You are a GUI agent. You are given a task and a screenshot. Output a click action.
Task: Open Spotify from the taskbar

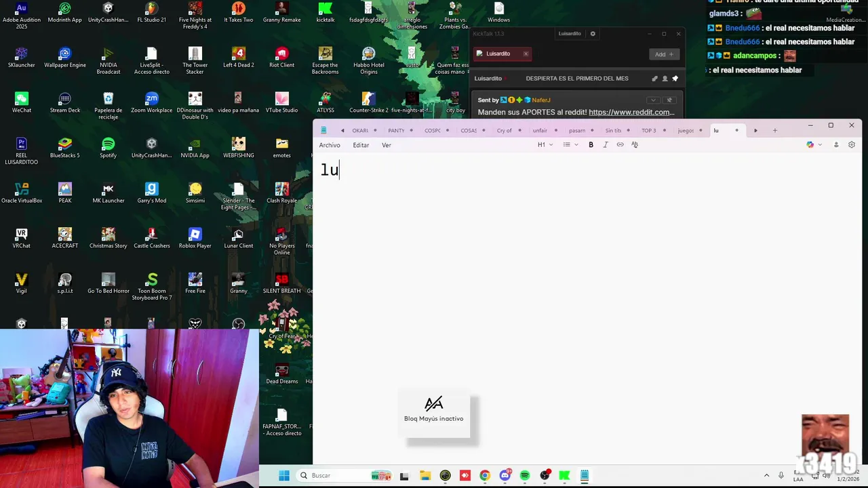524,476
